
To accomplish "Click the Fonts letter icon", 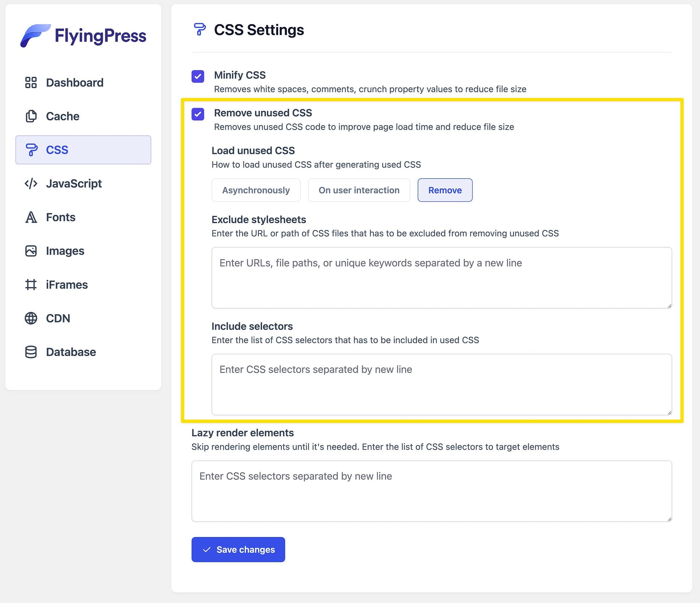I will 31,217.
